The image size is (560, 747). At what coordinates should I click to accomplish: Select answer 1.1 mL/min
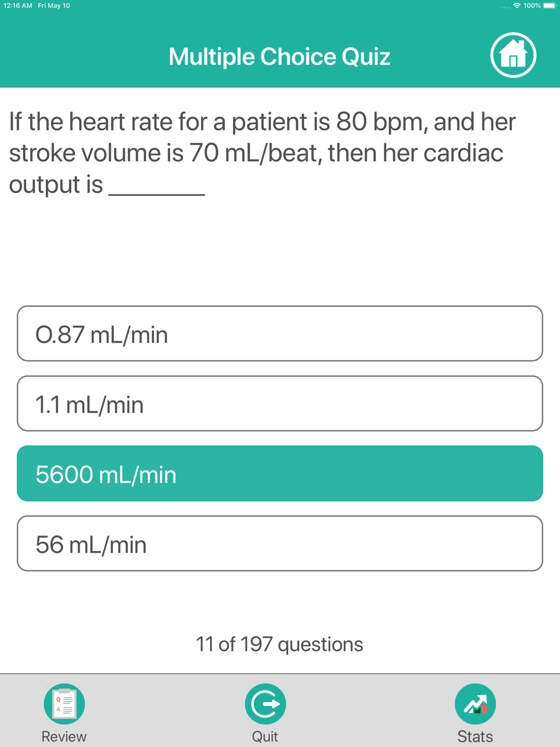coord(280,403)
